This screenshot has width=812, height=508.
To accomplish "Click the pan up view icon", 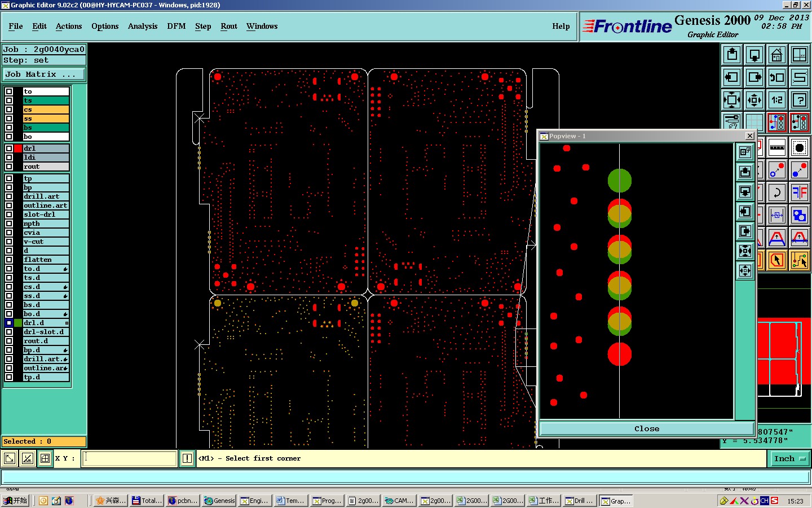I will (732, 55).
